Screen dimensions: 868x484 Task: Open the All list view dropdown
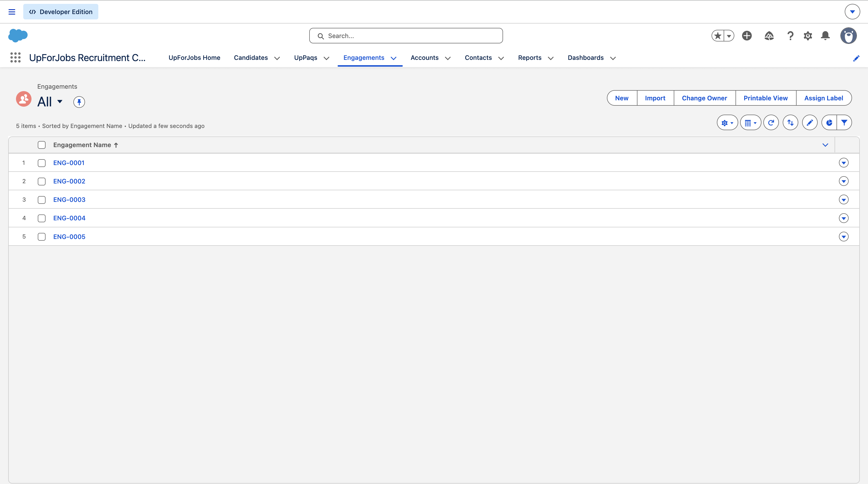tap(60, 102)
